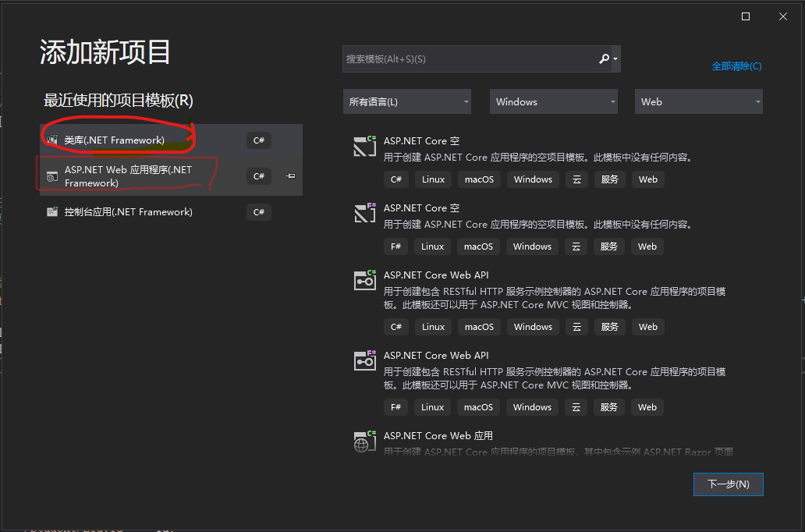This screenshot has height=532, width=805.
Task: Click macOS tag of C# Web API template
Action: tap(479, 327)
